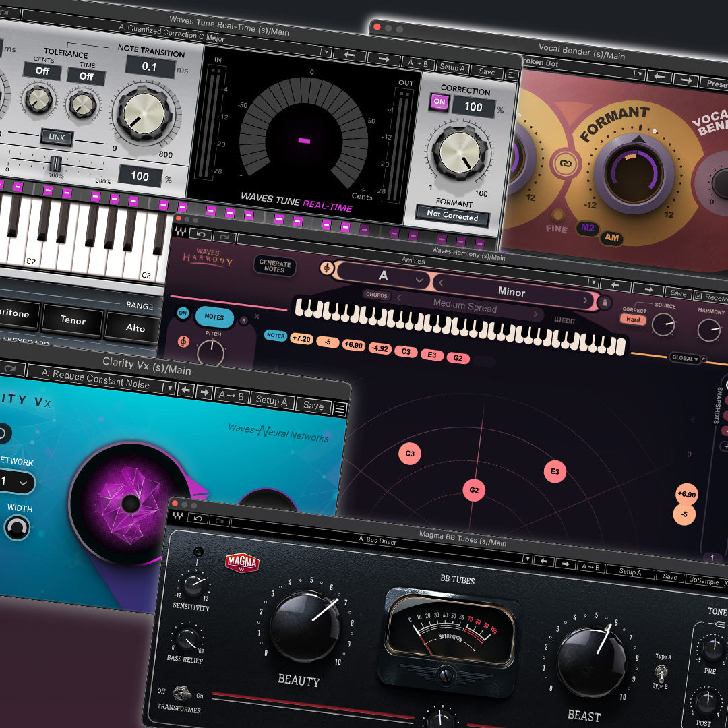Click the clef icon beside key selector A
The width and height of the screenshot is (728, 728).
click(x=327, y=268)
